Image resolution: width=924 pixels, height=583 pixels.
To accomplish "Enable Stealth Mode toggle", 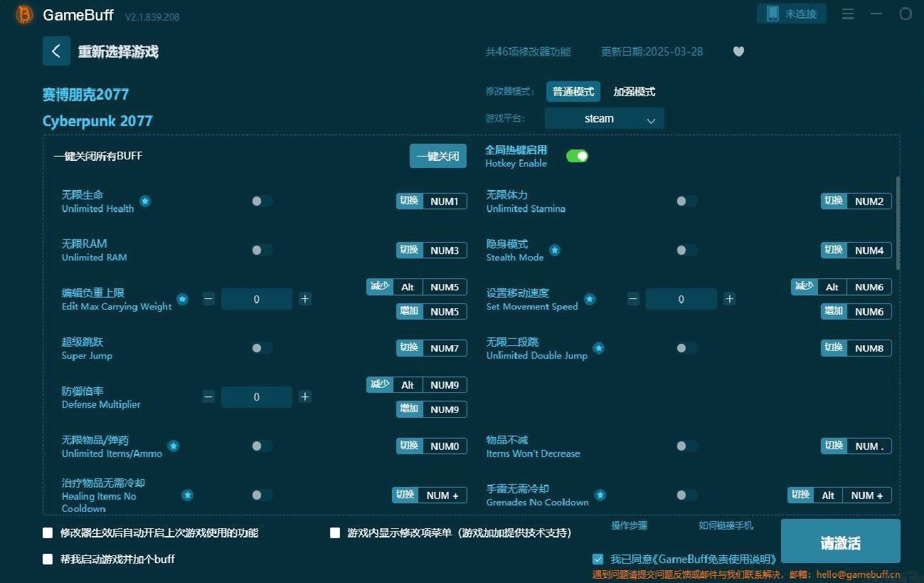I will click(686, 250).
